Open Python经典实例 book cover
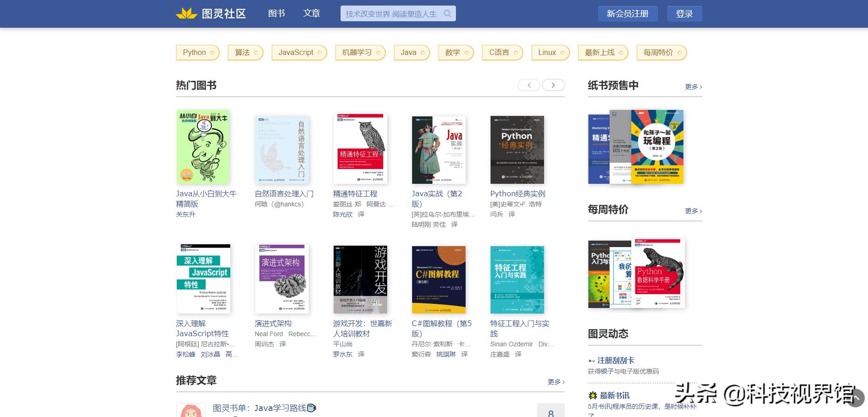 pos(517,150)
